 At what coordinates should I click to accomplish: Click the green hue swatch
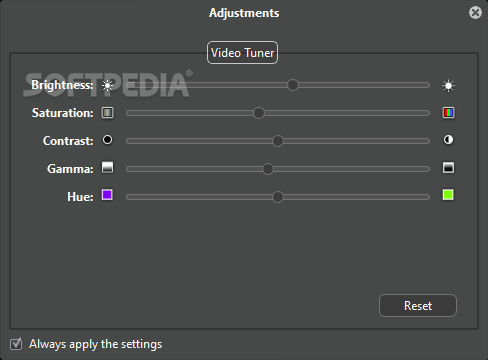point(448,195)
